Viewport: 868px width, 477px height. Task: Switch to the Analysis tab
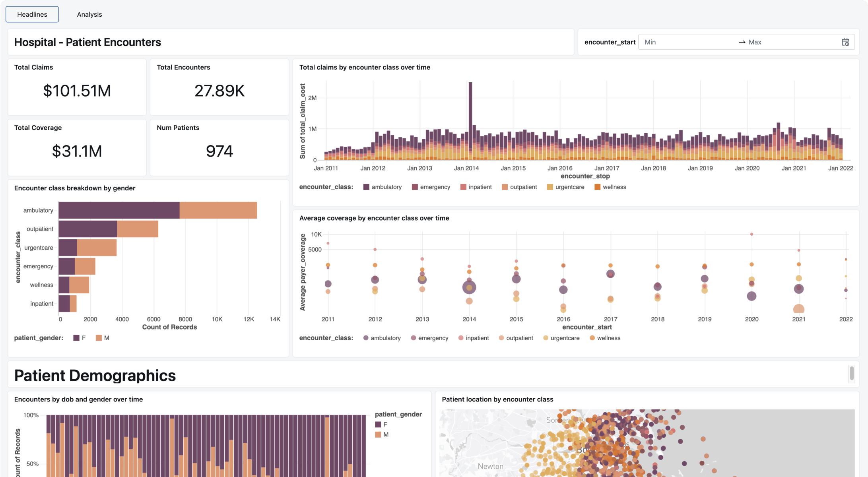tap(89, 14)
